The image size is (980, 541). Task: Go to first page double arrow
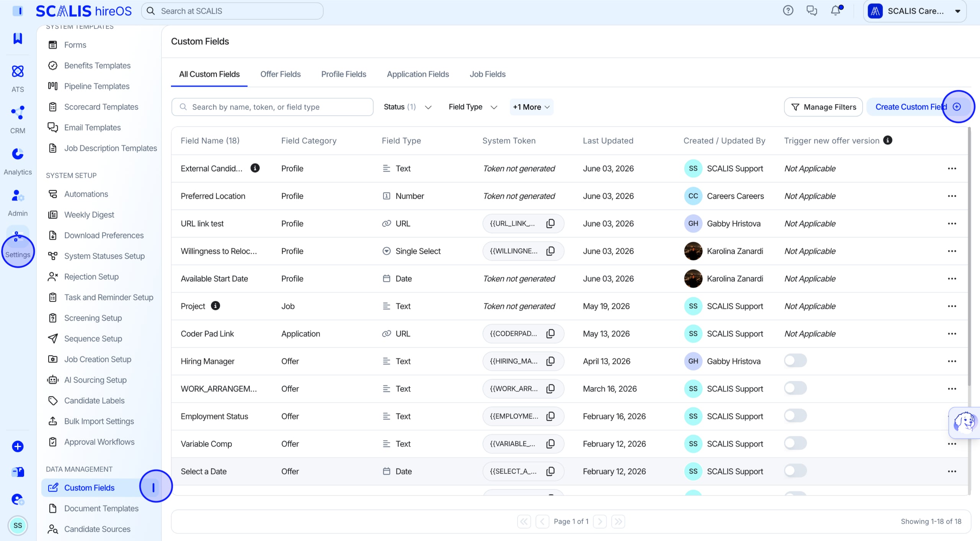click(x=524, y=521)
